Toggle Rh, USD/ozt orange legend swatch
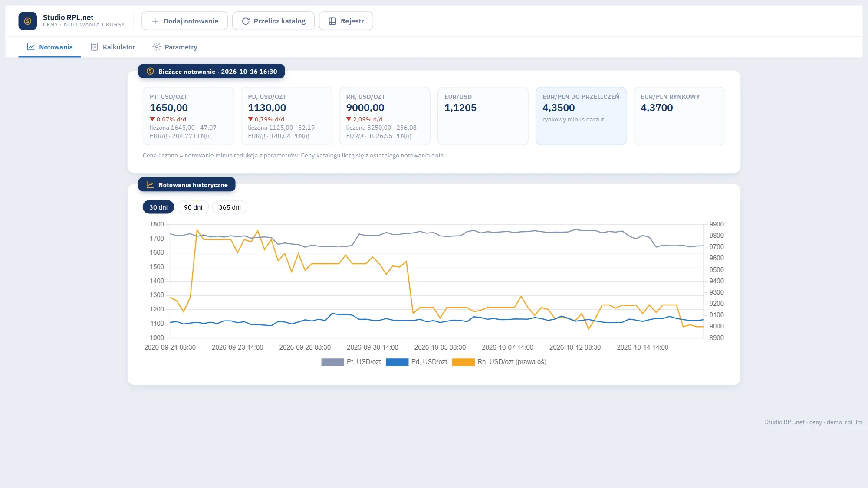This screenshot has width=868, height=488. tap(463, 362)
